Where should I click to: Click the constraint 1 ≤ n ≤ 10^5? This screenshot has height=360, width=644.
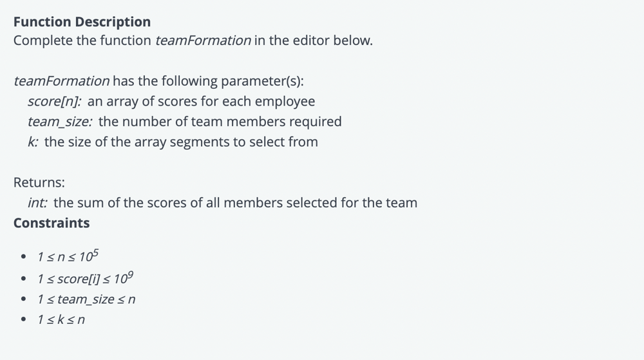coord(68,256)
